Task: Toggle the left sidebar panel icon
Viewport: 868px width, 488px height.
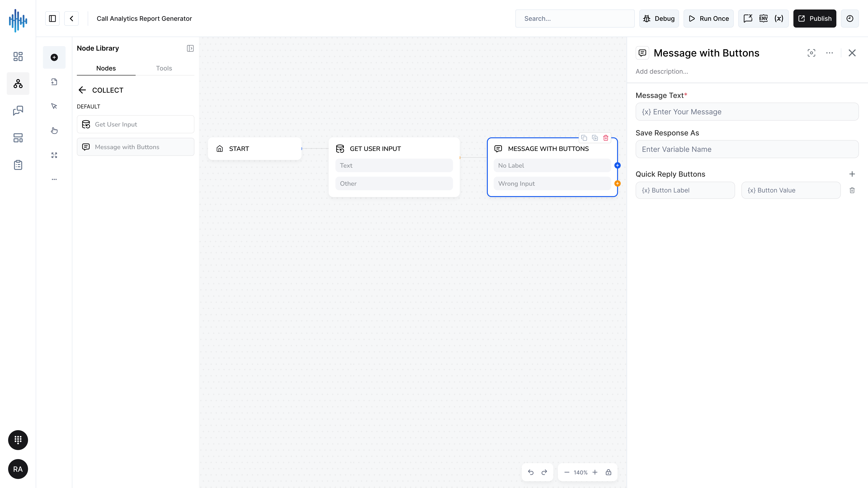Action: pos(52,19)
